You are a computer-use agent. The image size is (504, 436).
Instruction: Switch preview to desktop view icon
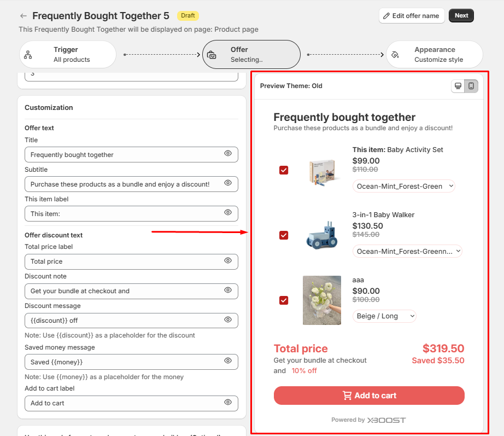pyautogui.click(x=458, y=86)
